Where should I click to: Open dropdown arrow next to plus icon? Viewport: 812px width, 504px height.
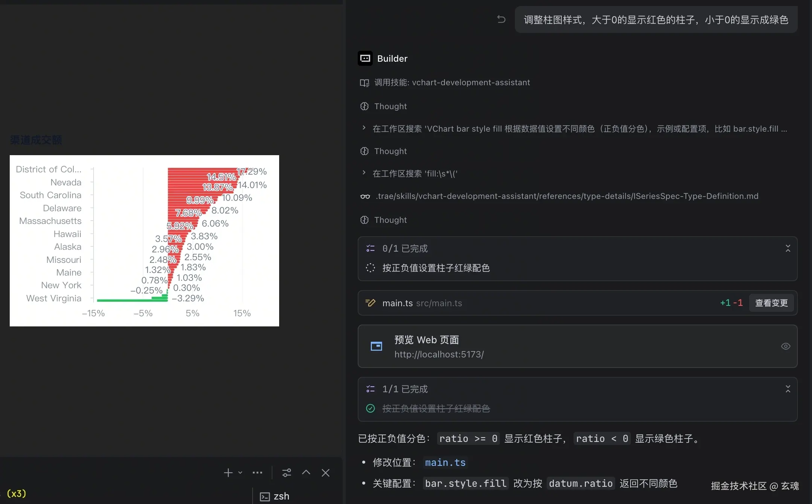click(240, 473)
